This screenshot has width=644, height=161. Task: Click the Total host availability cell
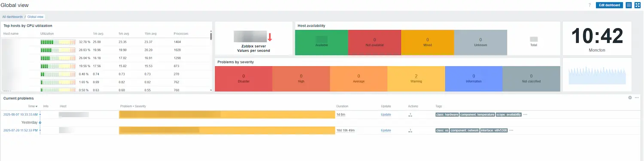(534, 42)
